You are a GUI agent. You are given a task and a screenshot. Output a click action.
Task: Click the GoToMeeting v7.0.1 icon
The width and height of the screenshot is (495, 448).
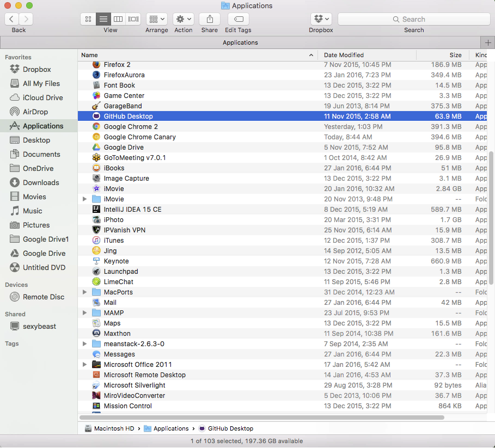click(96, 158)
